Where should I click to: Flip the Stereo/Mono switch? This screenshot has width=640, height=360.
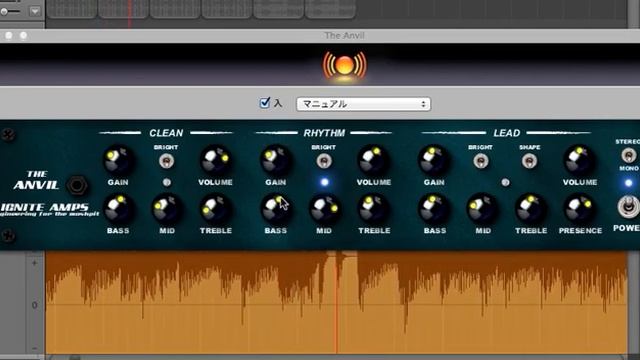point(629,155)
